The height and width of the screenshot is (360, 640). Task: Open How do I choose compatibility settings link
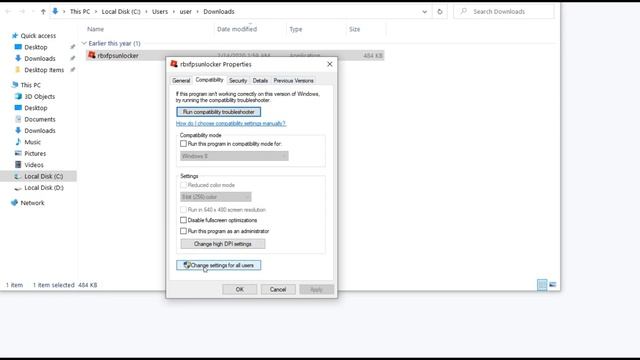pyautogui.click(x=231, y=123)
